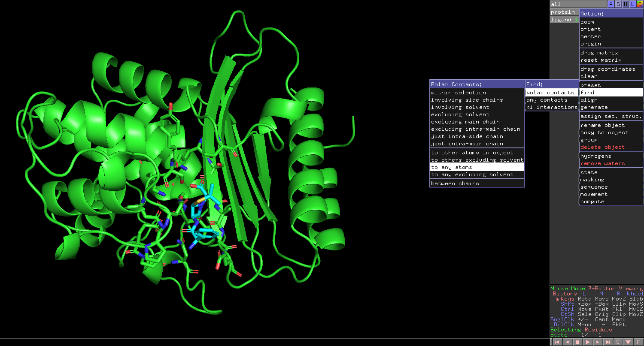Select 'drag coordinates' action
644x346 pixels.
coord(611,69)
